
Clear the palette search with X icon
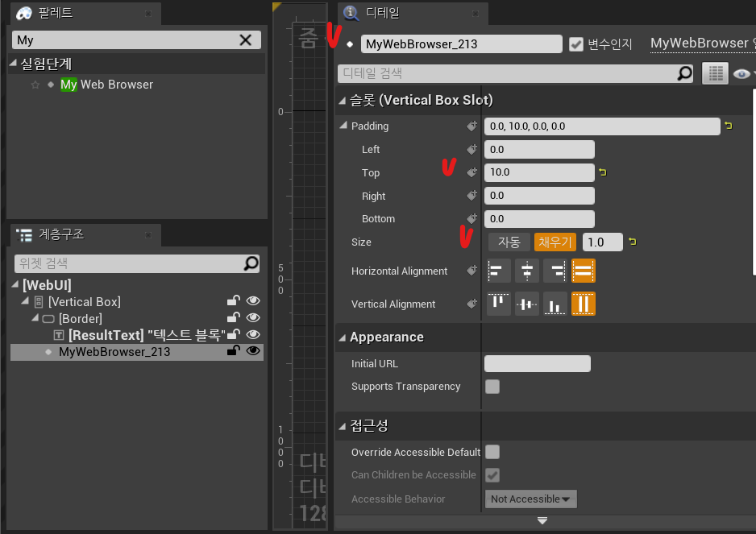click(246, 40)
